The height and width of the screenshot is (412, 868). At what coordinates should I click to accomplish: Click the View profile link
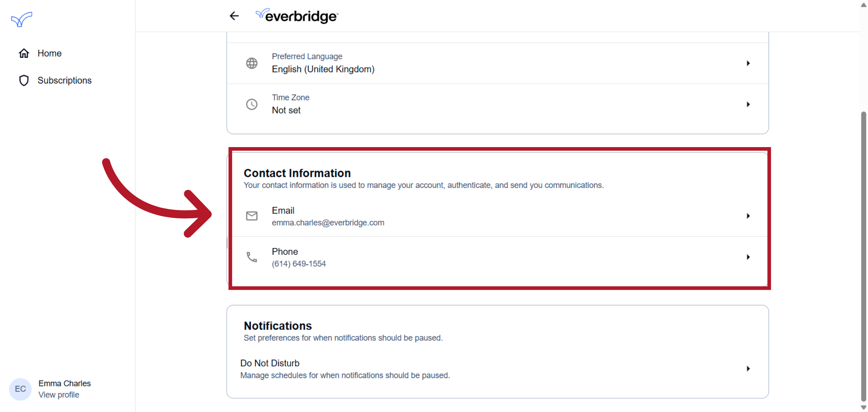[59, 395]
